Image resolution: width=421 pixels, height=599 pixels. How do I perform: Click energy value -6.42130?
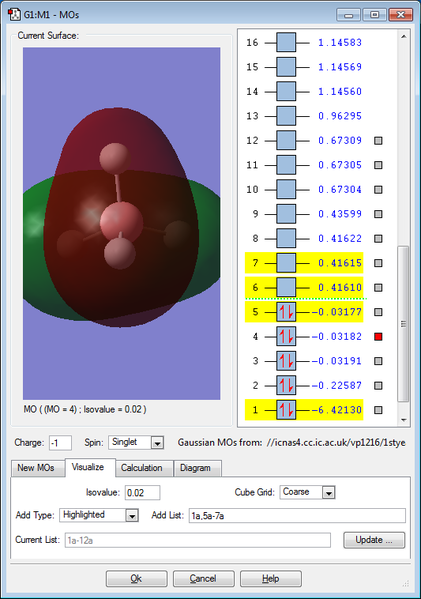point(336,410)
